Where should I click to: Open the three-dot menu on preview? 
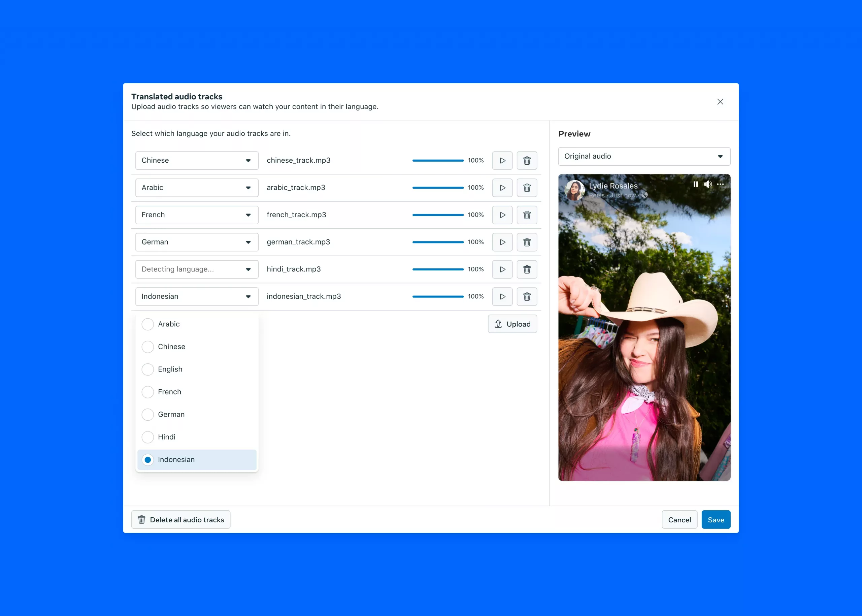720,184
